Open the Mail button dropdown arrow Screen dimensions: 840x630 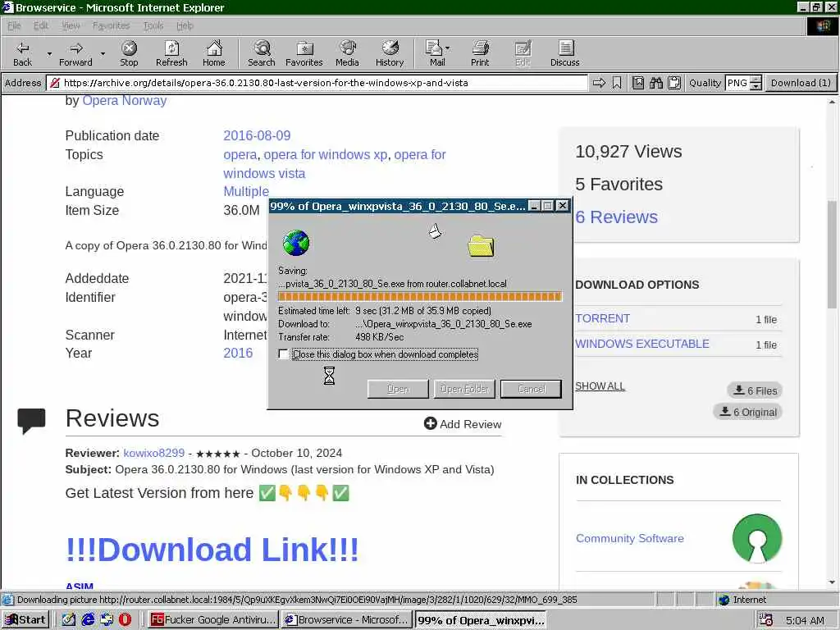click(x=448, y=48)
